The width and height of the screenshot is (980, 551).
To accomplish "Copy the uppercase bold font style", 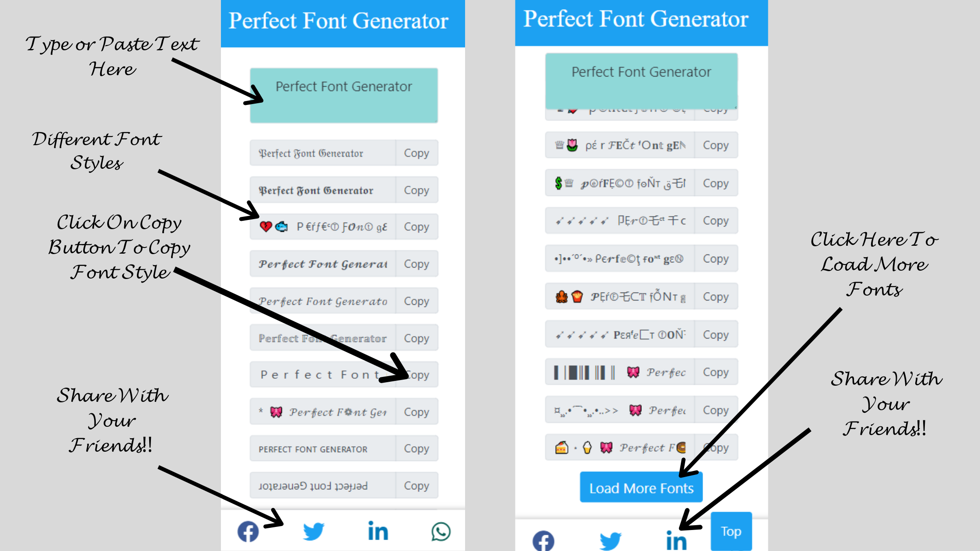I will coord(416,448).
